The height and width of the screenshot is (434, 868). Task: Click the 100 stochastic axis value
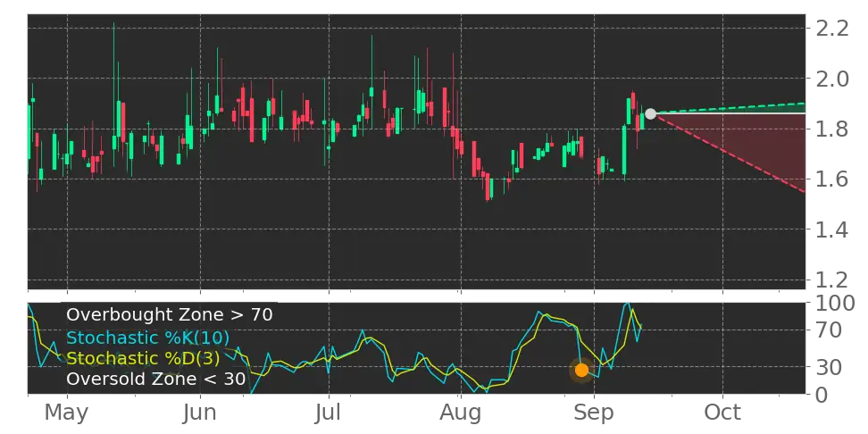pyautogui.click(x=835, y=304)
